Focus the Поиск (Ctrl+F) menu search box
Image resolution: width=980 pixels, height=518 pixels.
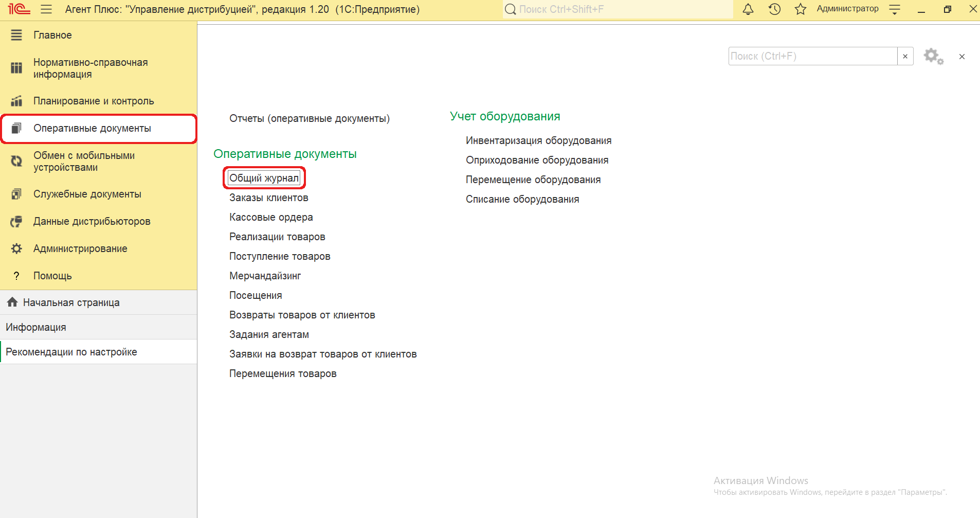pyautogui.click(x=812, y=56)
